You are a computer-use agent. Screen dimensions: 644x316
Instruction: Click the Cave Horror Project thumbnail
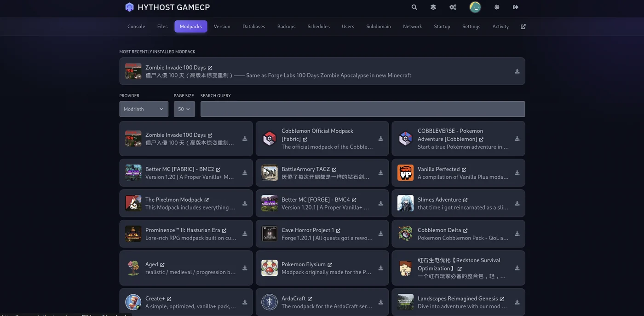click(x=270, y=234)
